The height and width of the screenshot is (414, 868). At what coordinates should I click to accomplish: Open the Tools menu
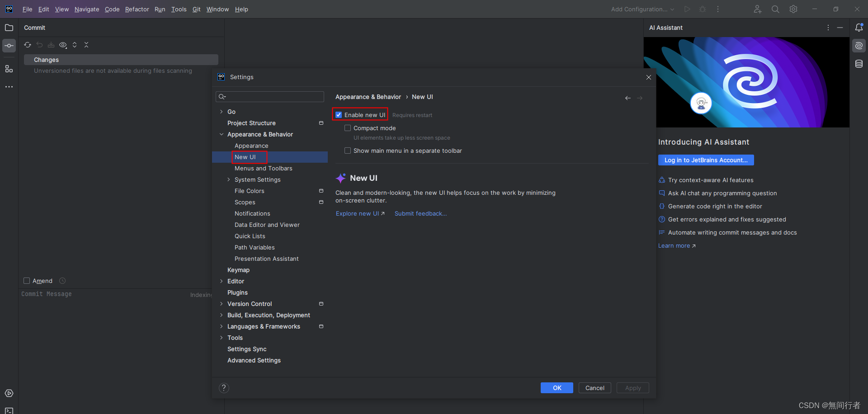(179, 9)
